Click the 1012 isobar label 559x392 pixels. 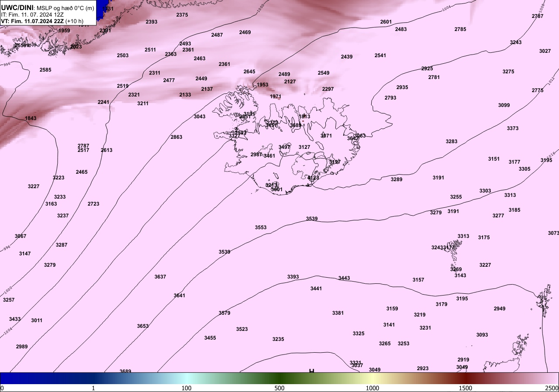(x=551, y=80)
